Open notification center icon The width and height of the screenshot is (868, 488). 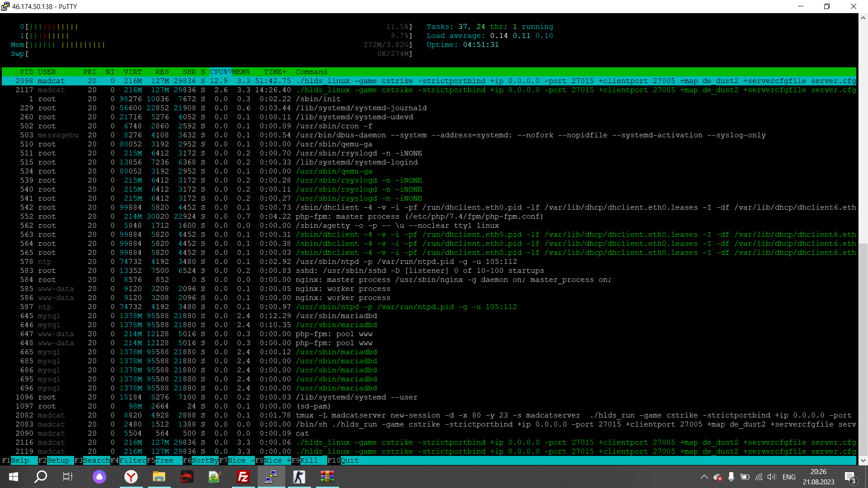click(x=850, y=477)
